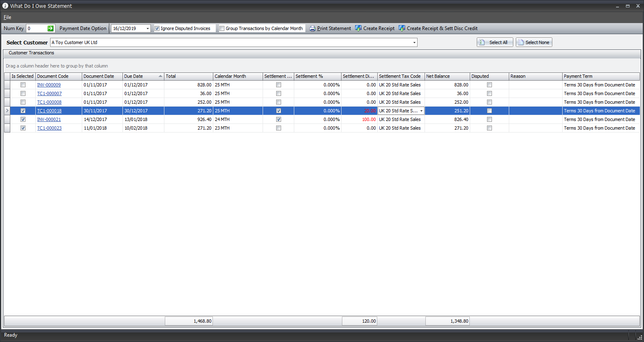This screenshot has width=644, height=342.
Task: Open the File menu
Action: pyautogui.click(x=7, y=17)
